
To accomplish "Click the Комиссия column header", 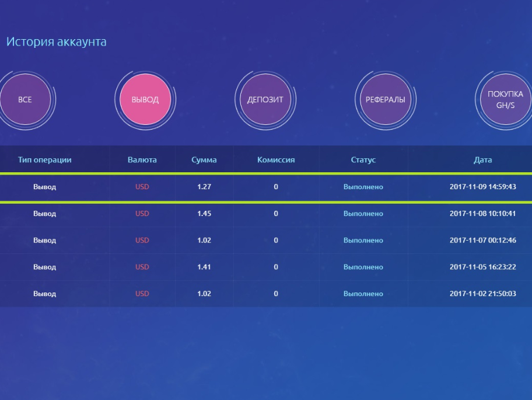I will tap(276, 159).
